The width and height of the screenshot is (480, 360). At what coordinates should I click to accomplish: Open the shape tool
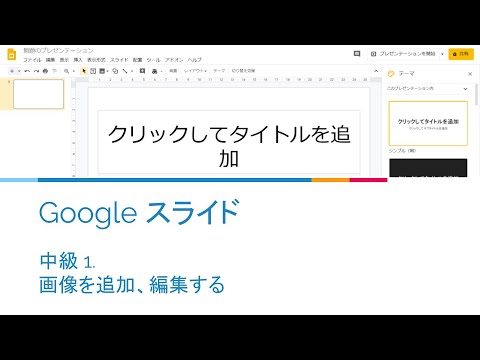click(x=115, y=71)
